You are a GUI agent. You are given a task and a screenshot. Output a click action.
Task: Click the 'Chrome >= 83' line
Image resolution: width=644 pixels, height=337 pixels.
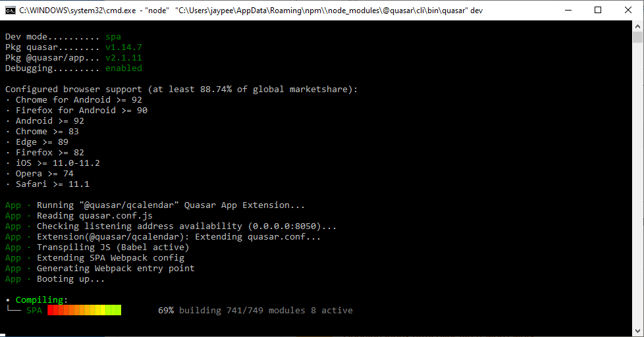(42, 132)
